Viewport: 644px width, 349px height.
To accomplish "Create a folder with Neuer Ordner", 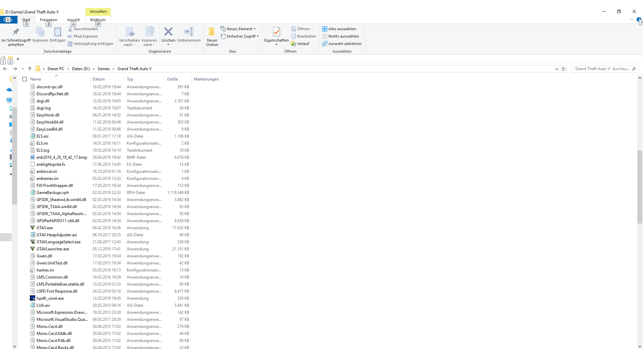I will 212,36.
